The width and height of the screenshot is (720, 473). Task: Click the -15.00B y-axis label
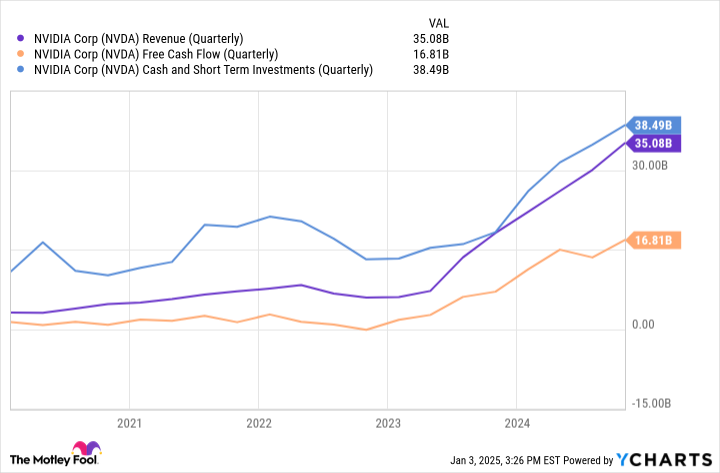coord(651,403)
